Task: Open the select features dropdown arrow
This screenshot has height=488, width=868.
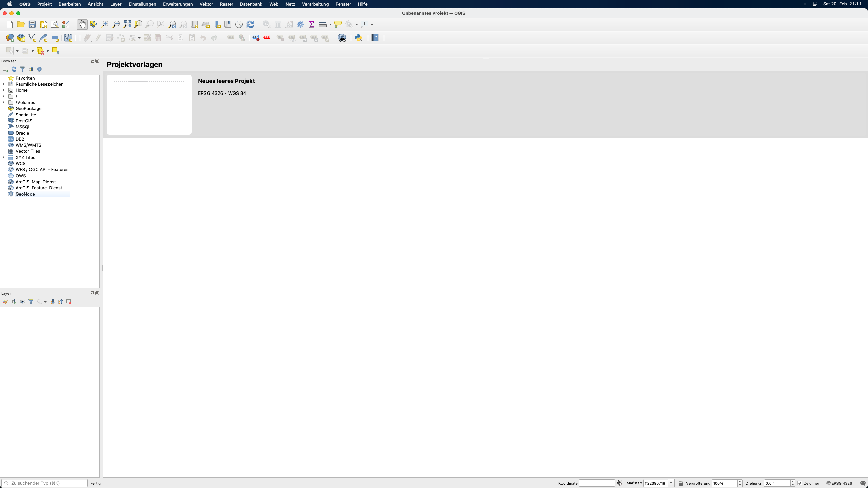Action: (x=17, y=51)
